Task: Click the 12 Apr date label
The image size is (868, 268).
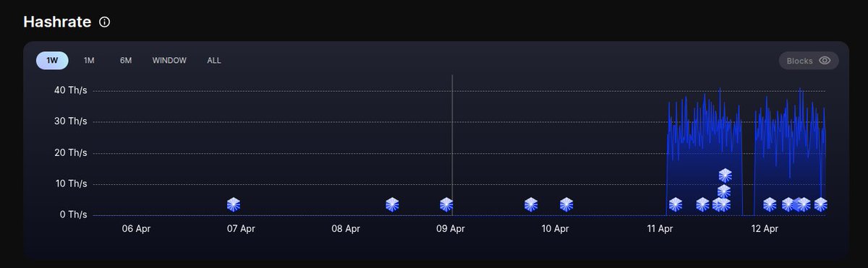Action: tap(765, 229)
